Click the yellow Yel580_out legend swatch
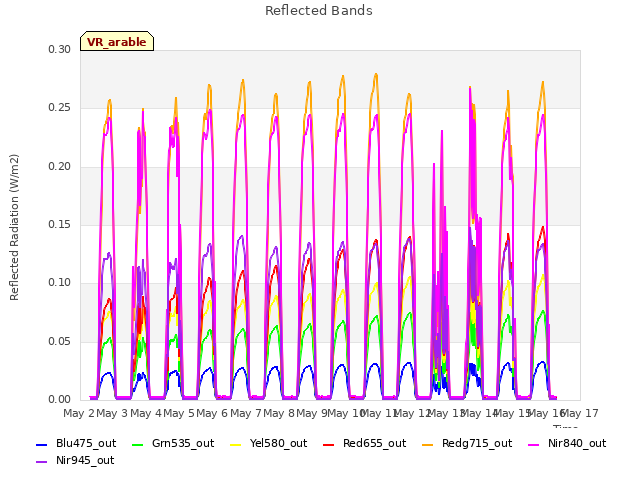Screen dimensions: 640x480 [236, 445]
